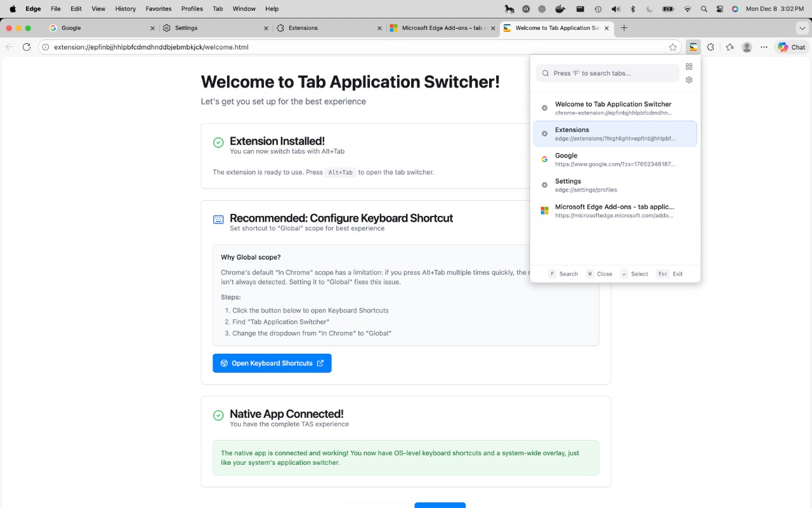
Task: Switch to the Microsoft Edge Add-ons tab
Action: point(438,28)
